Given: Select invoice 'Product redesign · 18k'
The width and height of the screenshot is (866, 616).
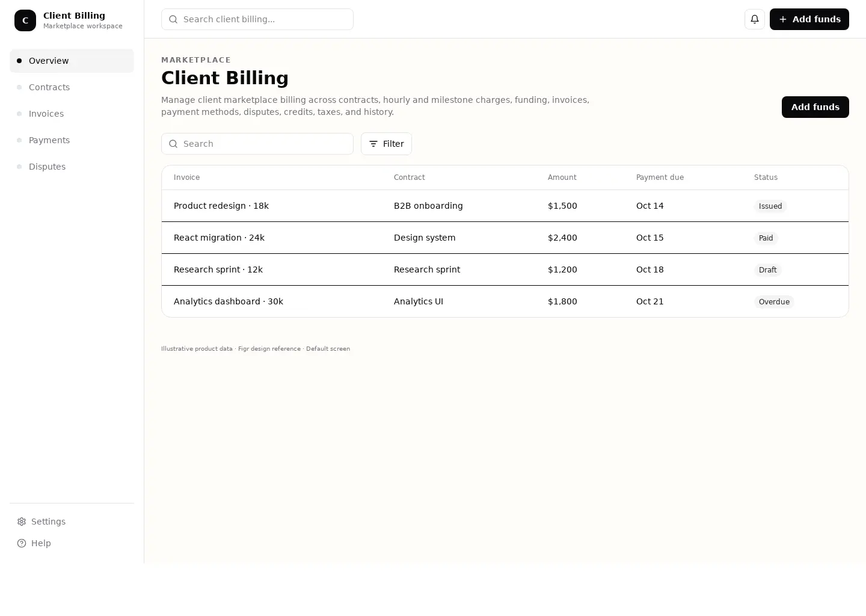Looking at the screenshot, I should point(221,206).
